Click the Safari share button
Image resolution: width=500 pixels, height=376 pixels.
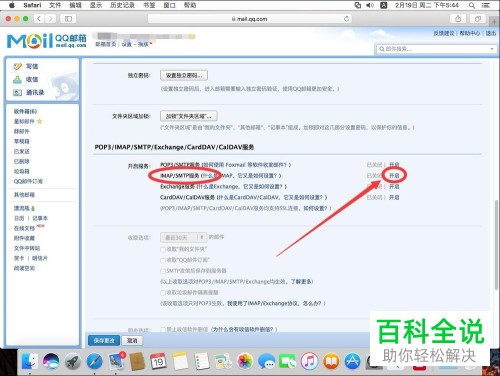[458, 19]
